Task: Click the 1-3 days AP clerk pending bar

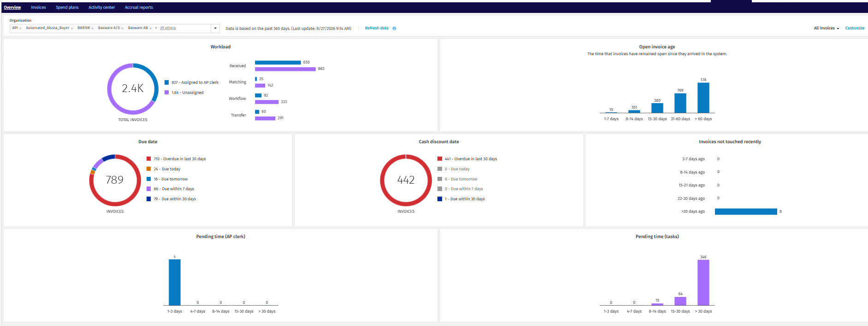Action: pyautogui.click(x=175, y=282)
